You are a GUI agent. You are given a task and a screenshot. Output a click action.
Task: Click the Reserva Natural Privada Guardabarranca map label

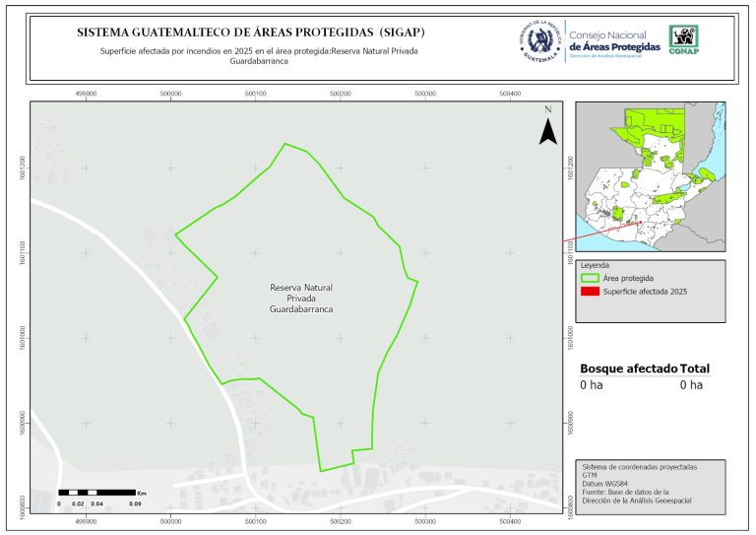[301, 298]
